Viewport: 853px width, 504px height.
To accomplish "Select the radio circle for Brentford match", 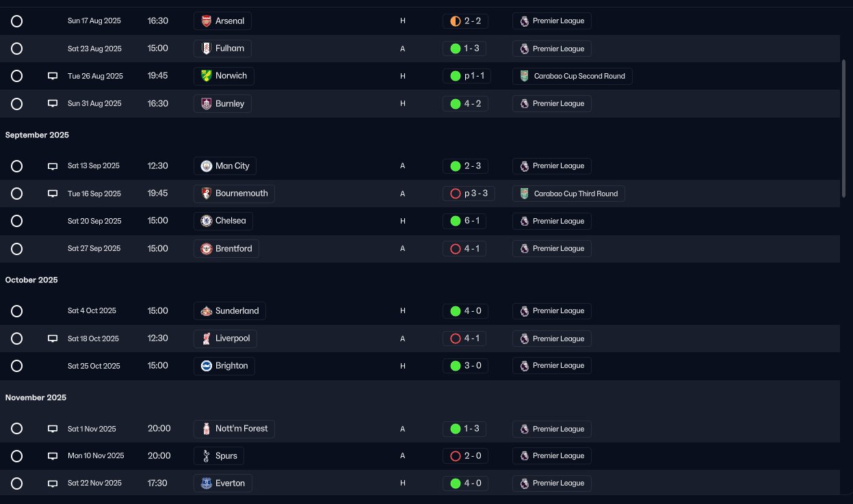I will coord(17,248).
